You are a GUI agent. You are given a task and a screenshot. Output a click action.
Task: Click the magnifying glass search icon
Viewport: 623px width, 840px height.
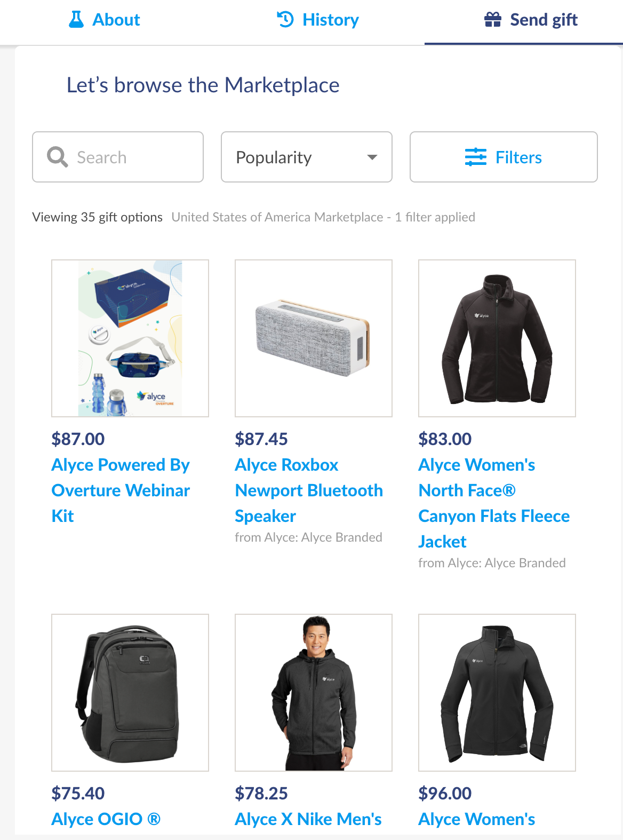(x=57, y=157)
